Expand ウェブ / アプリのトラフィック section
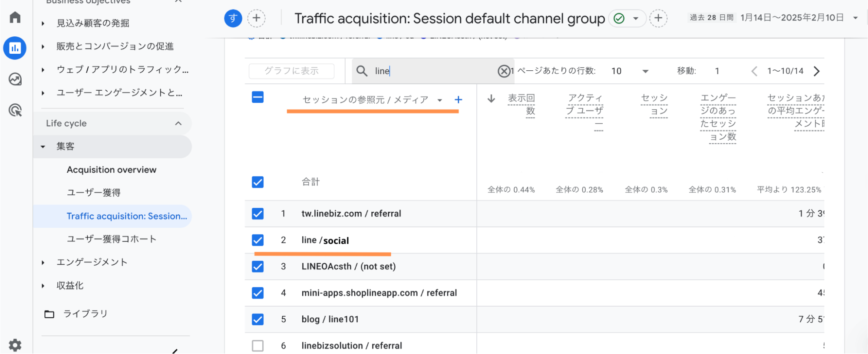The height and width of the screenshot is (354, 868). 43,70
